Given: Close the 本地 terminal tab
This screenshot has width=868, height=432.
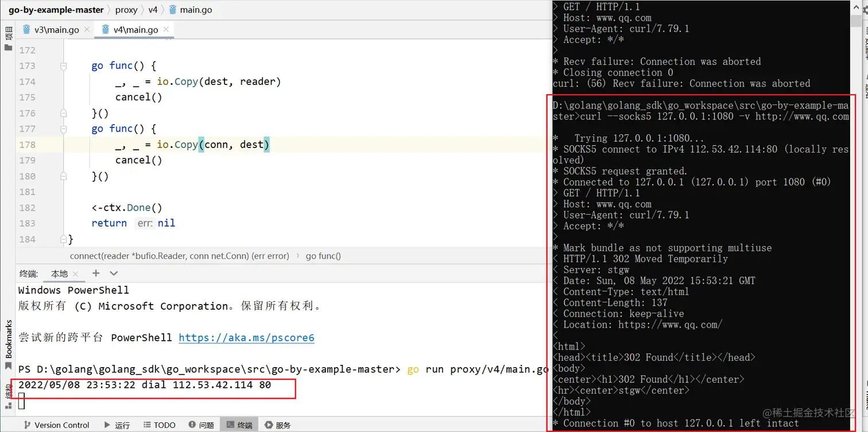Looking at the screenshot, I should [x=76, y=274].
